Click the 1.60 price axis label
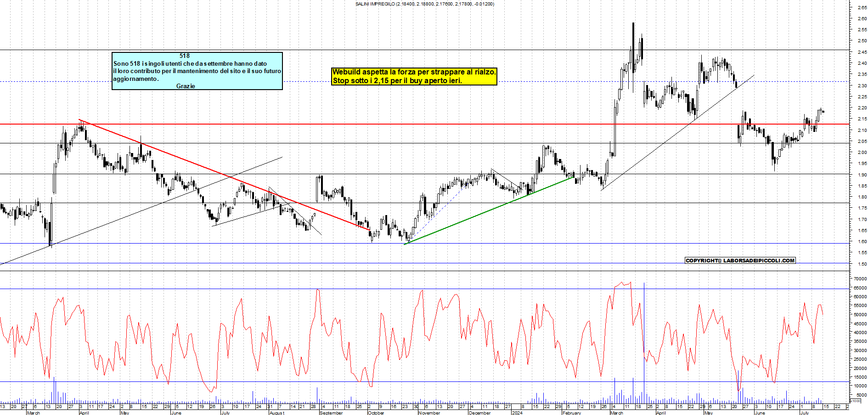Image resolution: width=868 pixels, height=415 pixels. point(862,242)
